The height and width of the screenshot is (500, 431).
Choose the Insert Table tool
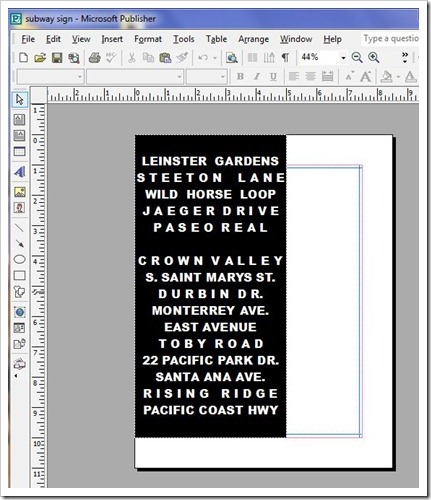(19, 151)
